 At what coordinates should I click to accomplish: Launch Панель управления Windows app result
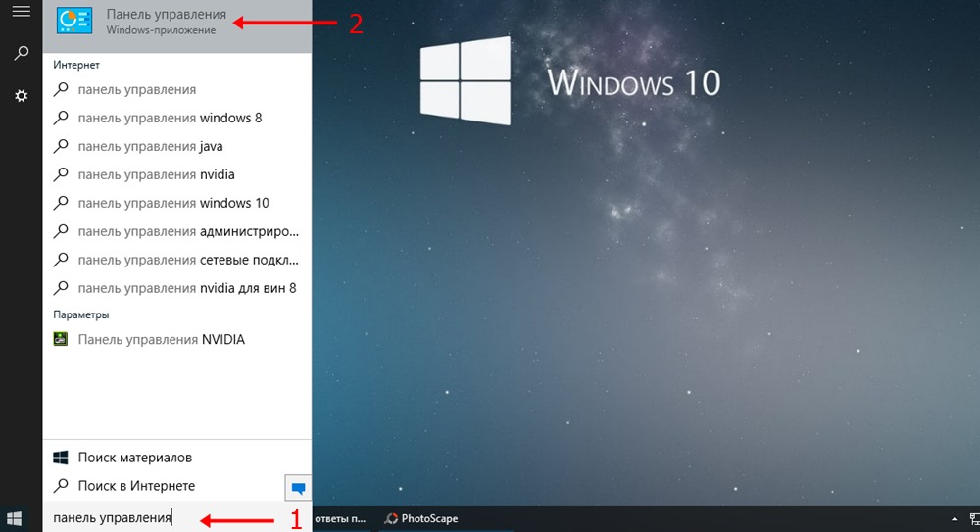167,24
